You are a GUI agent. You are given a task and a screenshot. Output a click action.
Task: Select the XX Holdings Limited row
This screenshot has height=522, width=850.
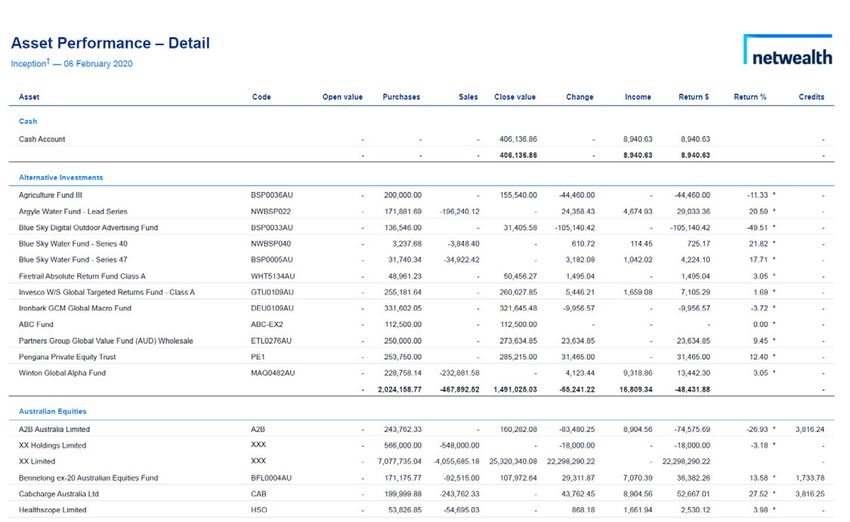tap(421, 446)
